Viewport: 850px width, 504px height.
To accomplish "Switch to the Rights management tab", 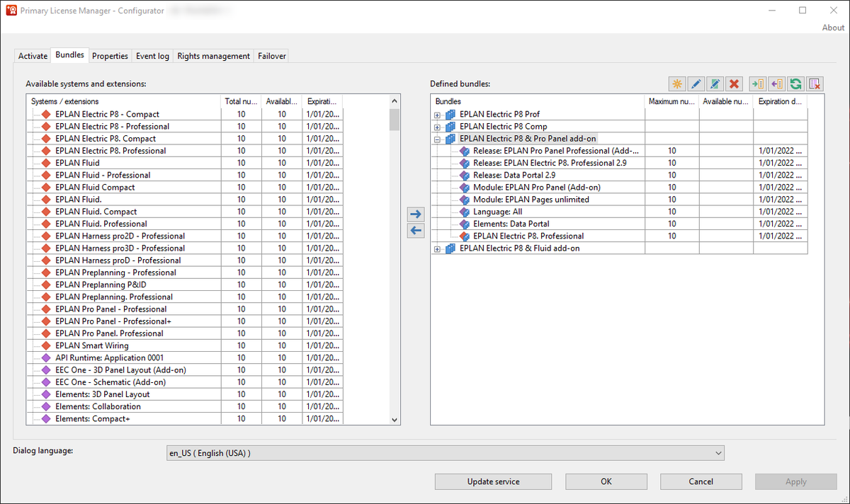I will [213, 56].
